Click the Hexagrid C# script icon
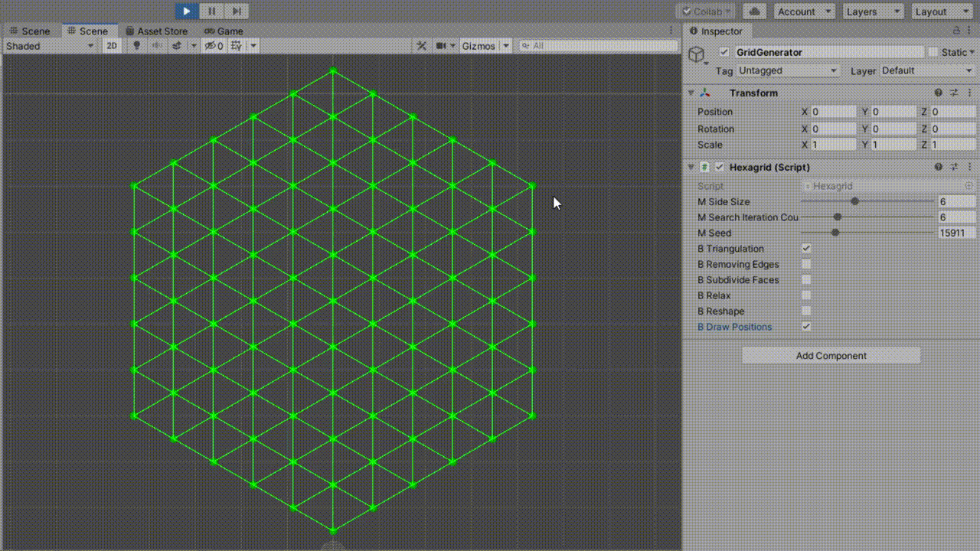Viewport: 980px width, 551px height. (705, 167)
